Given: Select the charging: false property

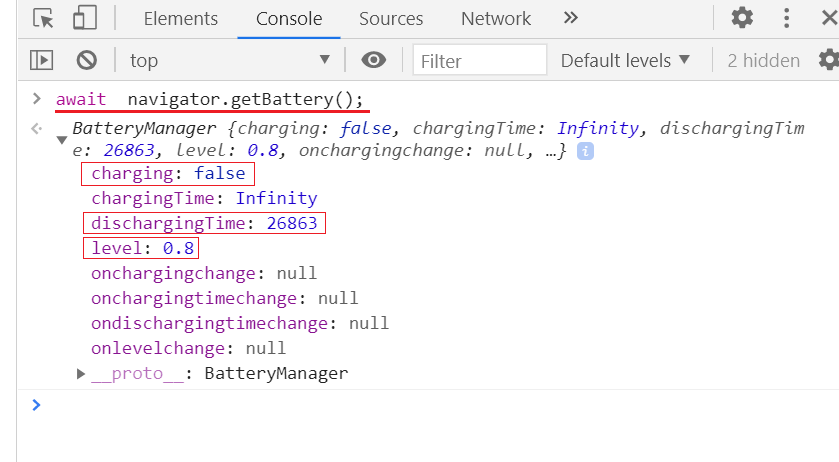Looking at the screenshot, I should 168,173.
